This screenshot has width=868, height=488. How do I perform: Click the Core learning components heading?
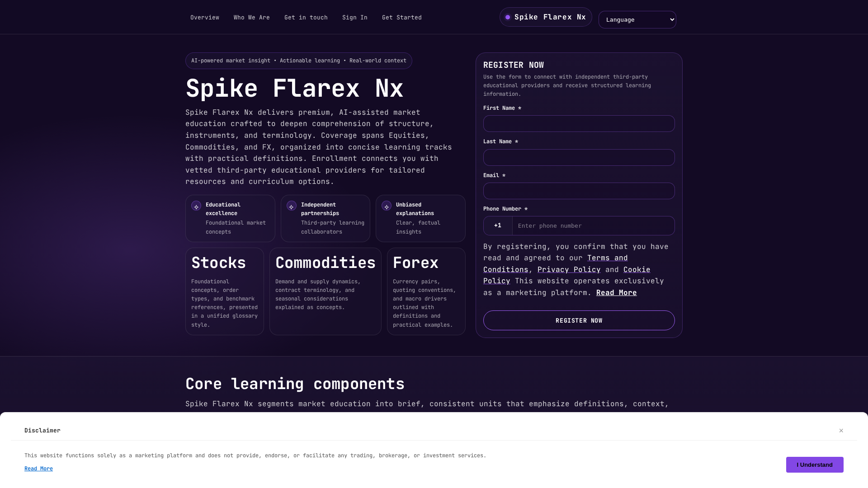coord(295,384)
